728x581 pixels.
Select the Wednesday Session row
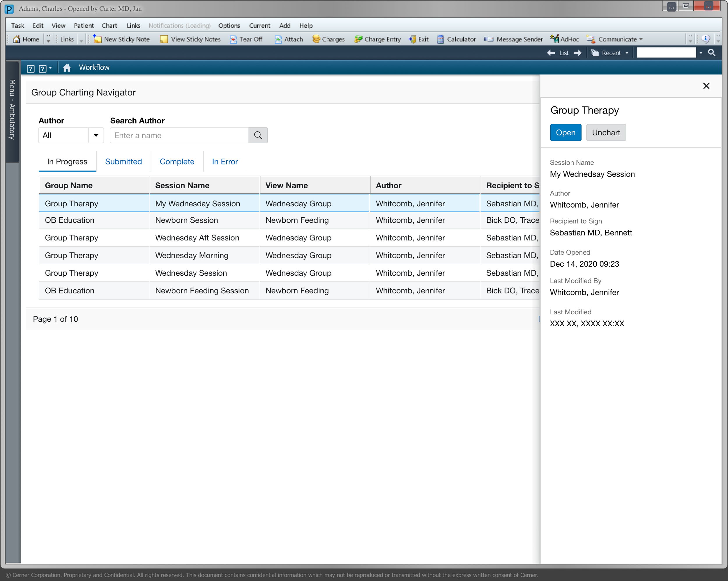pos(289,273)
